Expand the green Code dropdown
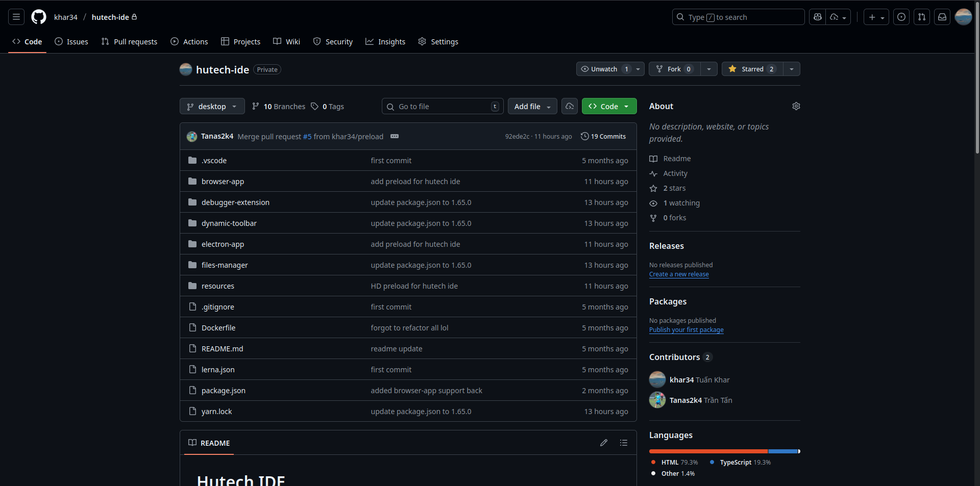 [x=609, y=106]
